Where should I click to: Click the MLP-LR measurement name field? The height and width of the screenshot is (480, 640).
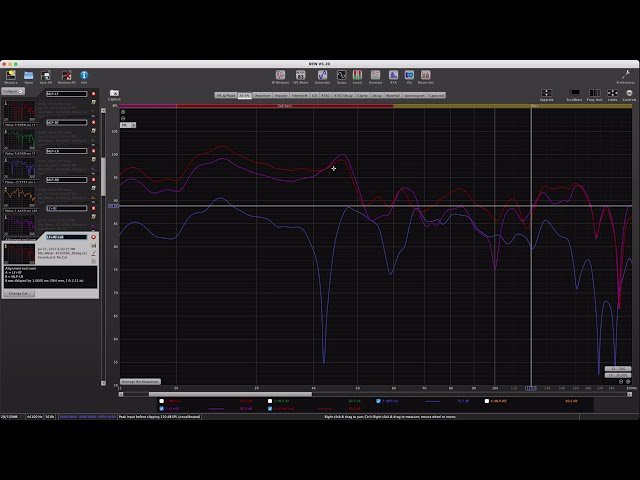(66, 151)
